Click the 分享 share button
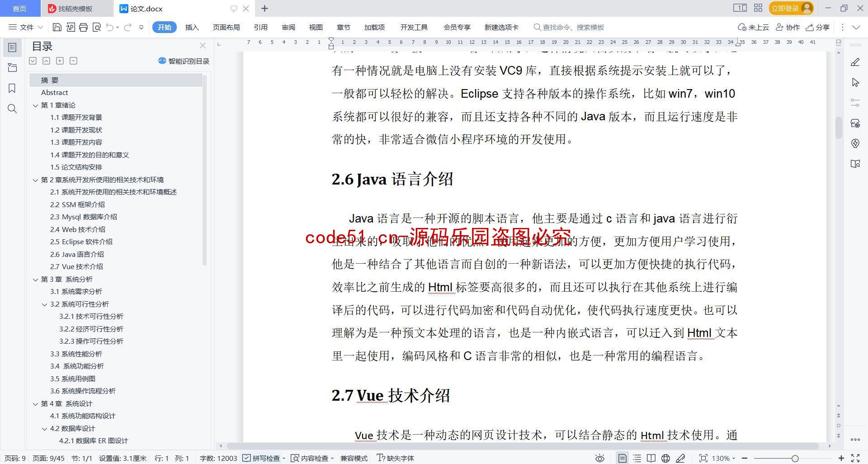868x464 pixels. [818, 27]
